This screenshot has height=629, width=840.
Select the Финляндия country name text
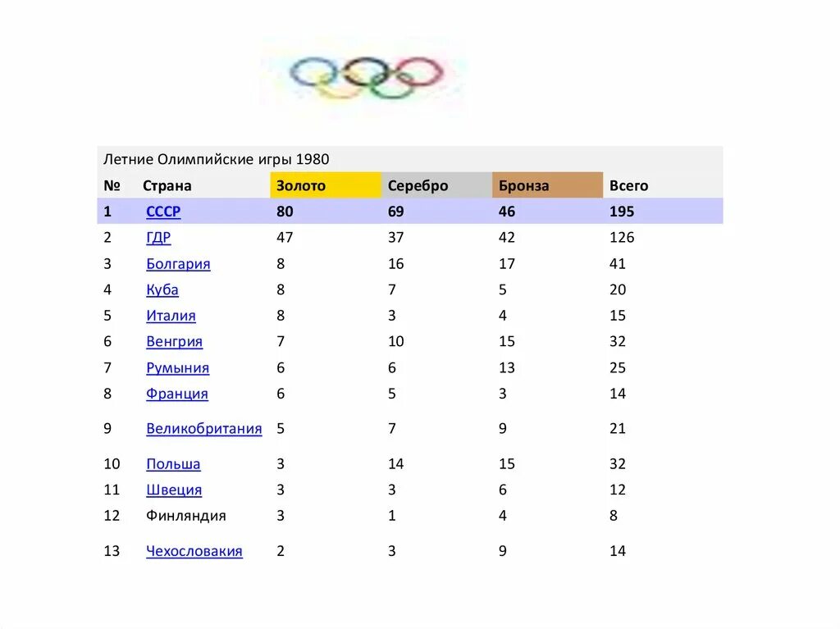(186, 516)
